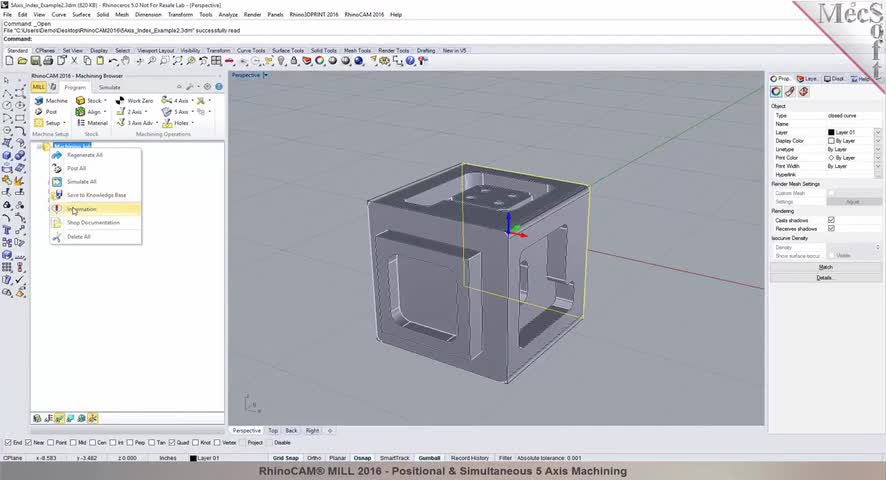Click the Options gear icon in toolbar
Screen dimensions: 886x480
tap(385, 60)
